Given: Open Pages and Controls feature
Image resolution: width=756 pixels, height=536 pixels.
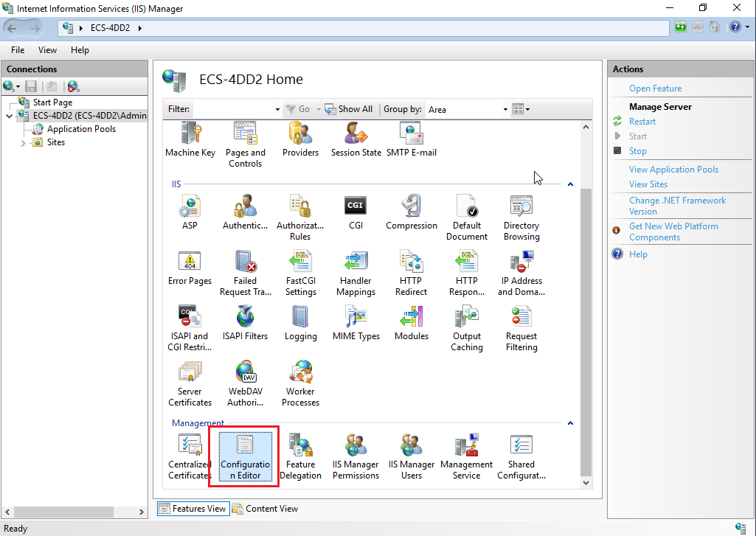Looking at the screenshot, I should tap(245, 145).
